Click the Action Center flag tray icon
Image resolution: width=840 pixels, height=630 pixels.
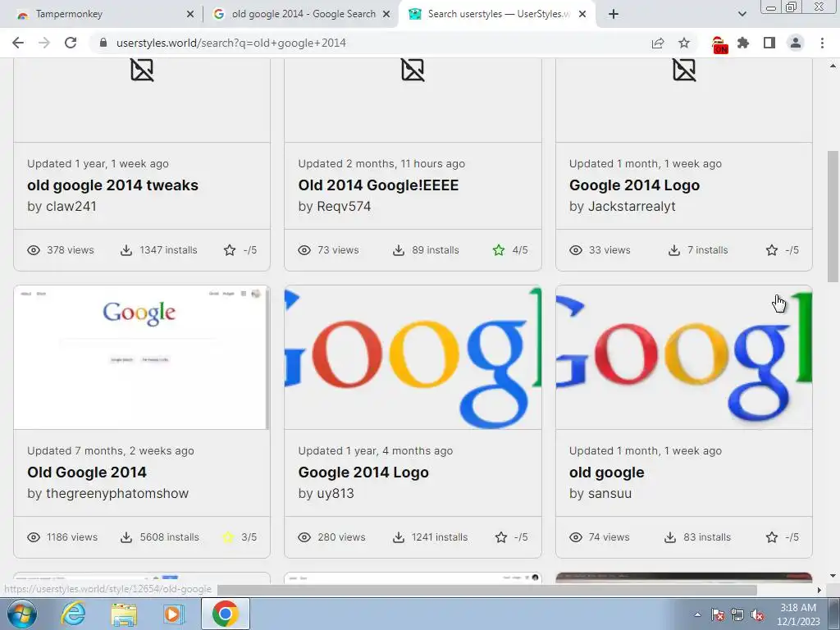[x=717, y=615]
